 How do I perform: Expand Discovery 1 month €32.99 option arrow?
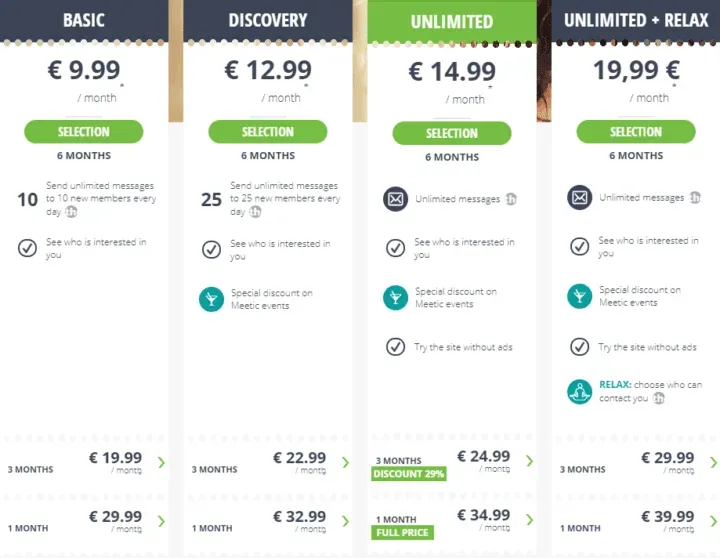tap(345, 521)
